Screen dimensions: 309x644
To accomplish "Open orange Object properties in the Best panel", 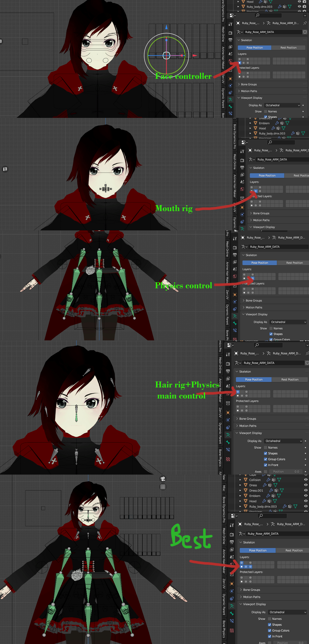I will [x=232, y=584].
